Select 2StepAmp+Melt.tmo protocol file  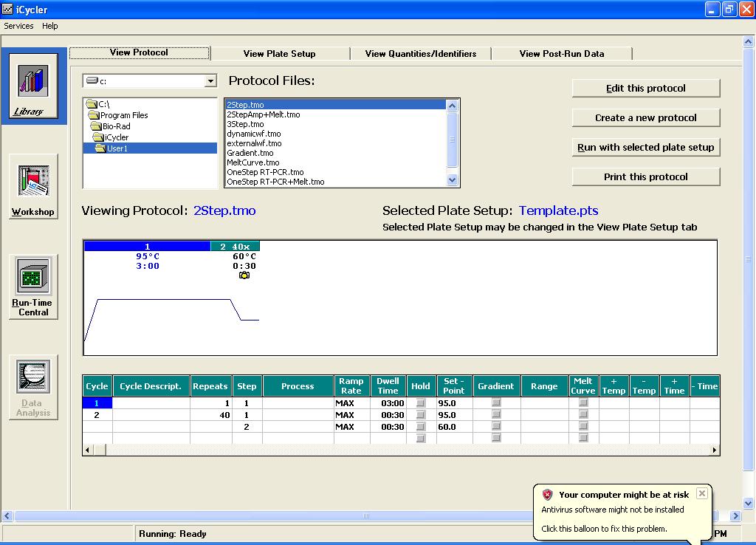336,114
